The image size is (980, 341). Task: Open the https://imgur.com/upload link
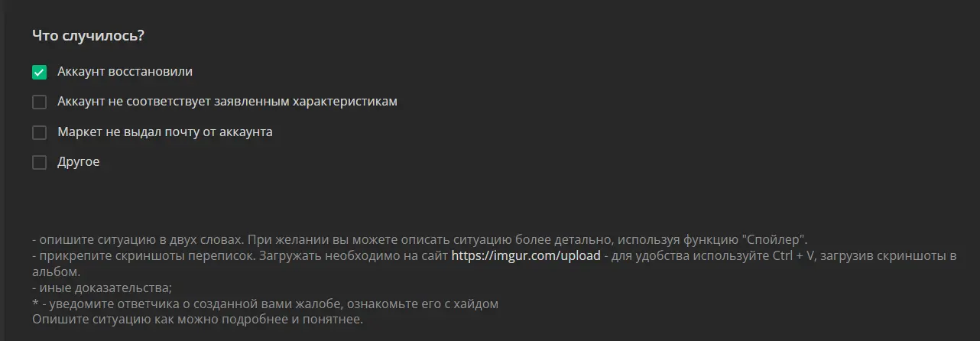526,256
